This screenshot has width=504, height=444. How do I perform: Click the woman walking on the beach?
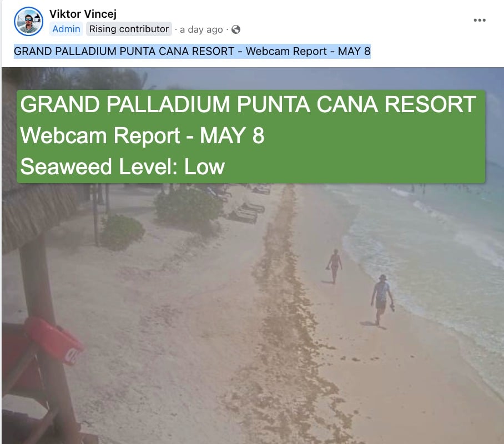334,266
